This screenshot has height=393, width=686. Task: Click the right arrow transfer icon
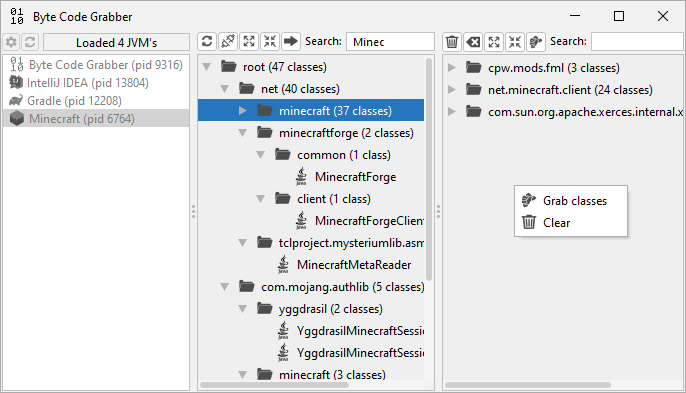pos(291,42)
